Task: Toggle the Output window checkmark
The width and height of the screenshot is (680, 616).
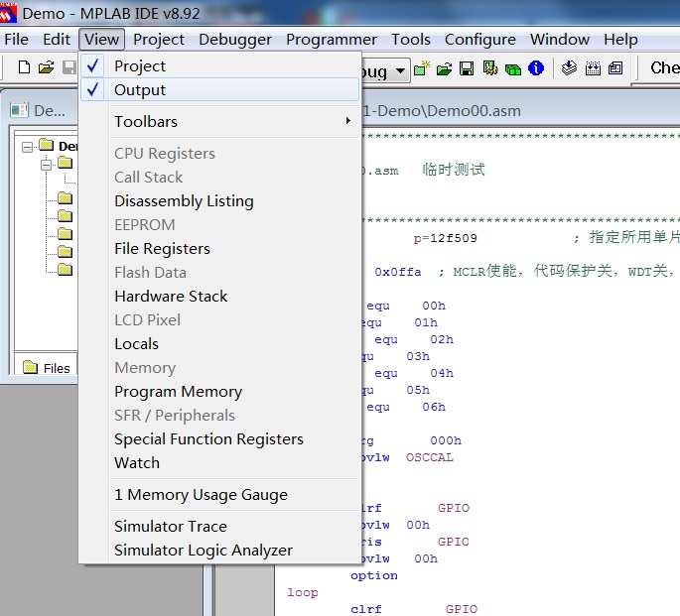Action: [92, 89]
